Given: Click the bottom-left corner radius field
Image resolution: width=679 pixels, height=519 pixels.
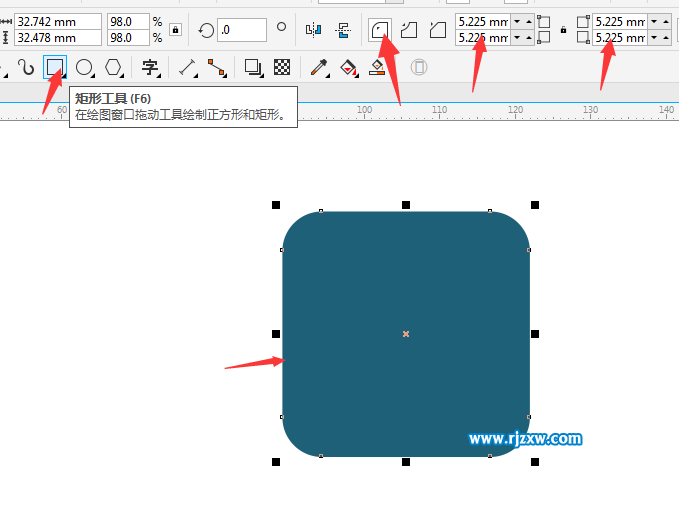Looking at the screenshot, I should (483, 38).
